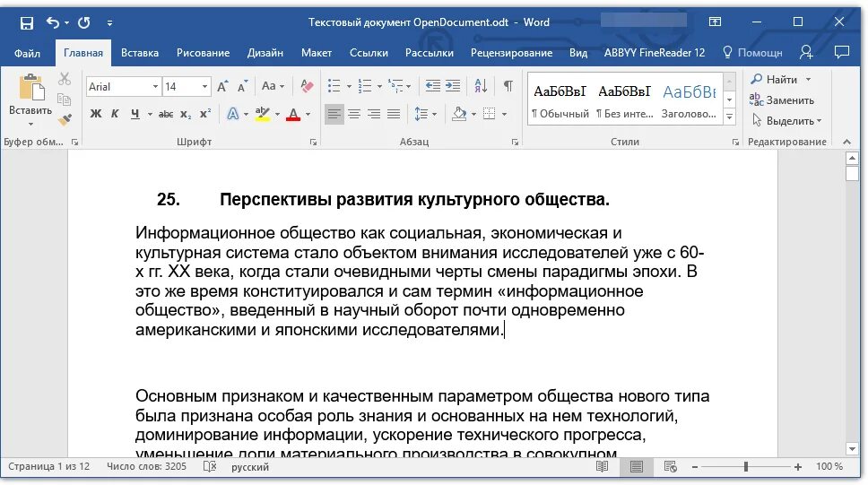Click the Вставить paste icon
Image resolution: width=868 pixels, height=485 pixels.
31,89
